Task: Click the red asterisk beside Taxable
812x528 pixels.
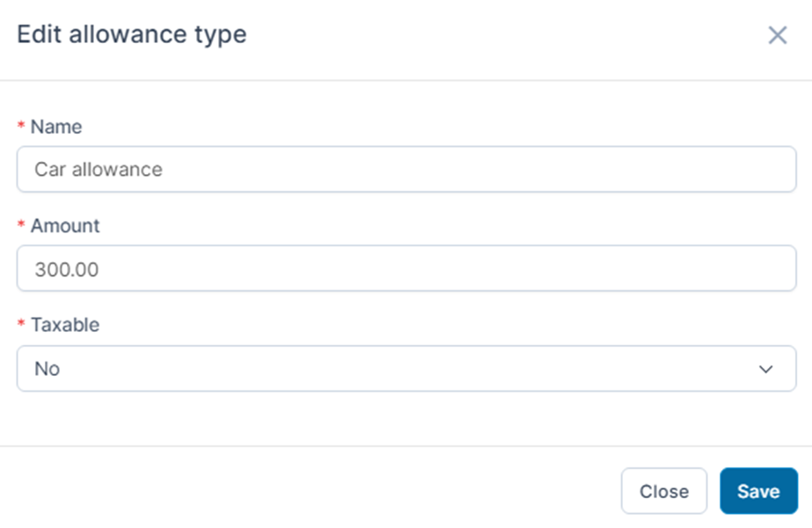Action: pos(21,323)
